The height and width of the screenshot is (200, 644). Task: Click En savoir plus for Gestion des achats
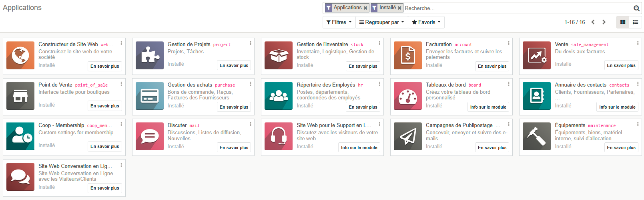[x=234, y=107]
